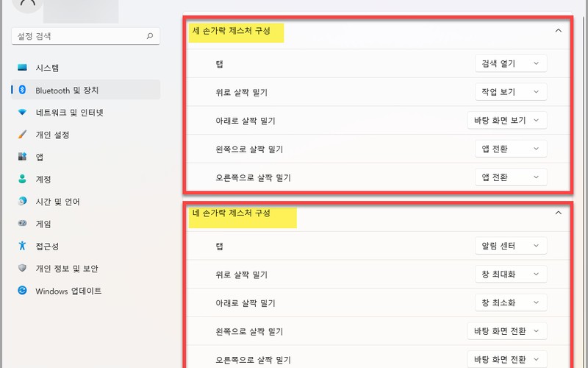Select Bluetooth 및 장치 in sidebar
Viewport: 588px width, 368px height.
(x=86, y=90)
